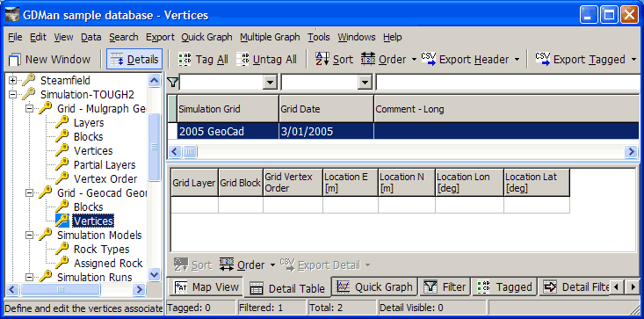The height and width of the screenshot is (319, 644).
Task: Open the second filter combo box
Action: (x=365, y=83)
